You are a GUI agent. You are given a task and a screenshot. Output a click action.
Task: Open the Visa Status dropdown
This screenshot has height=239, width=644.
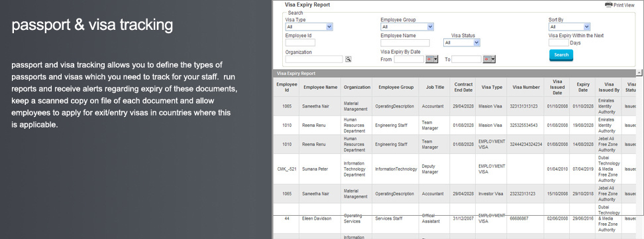[x=462, y=42]
